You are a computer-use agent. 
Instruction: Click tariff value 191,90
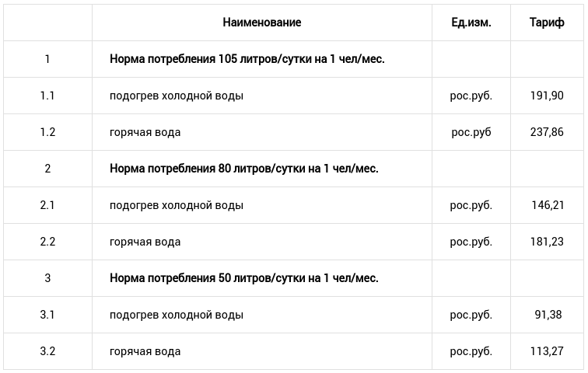click(547, 96)
